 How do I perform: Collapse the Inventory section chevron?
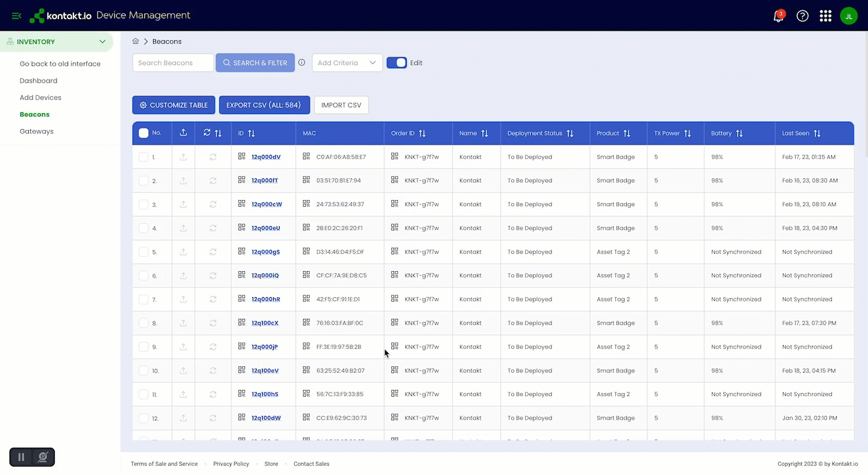102,42
